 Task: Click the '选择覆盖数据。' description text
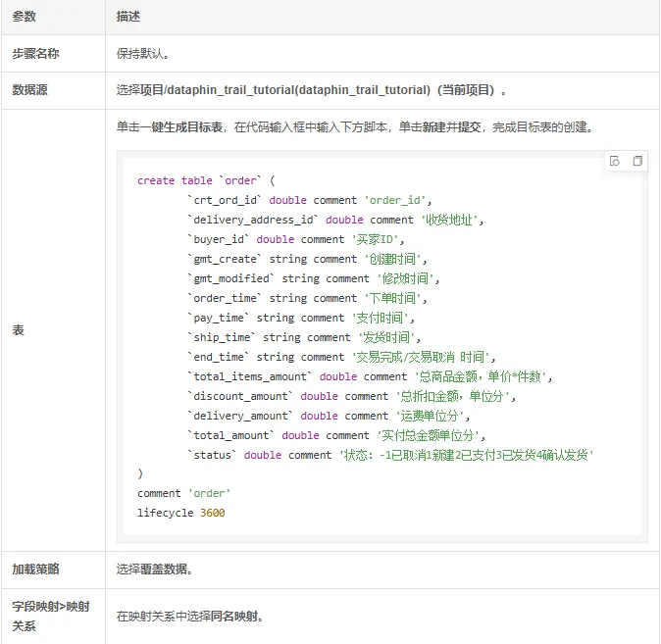click(x=155, y=570)
